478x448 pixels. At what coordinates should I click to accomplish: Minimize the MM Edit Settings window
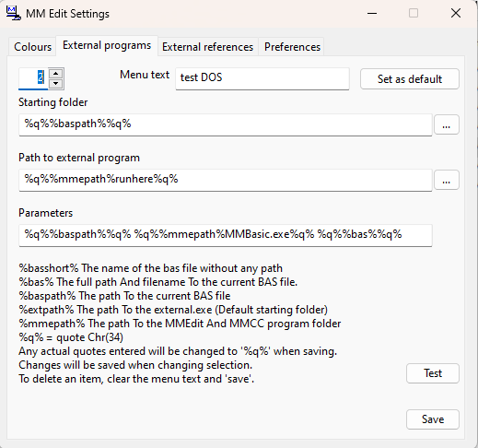click(372, 14)
